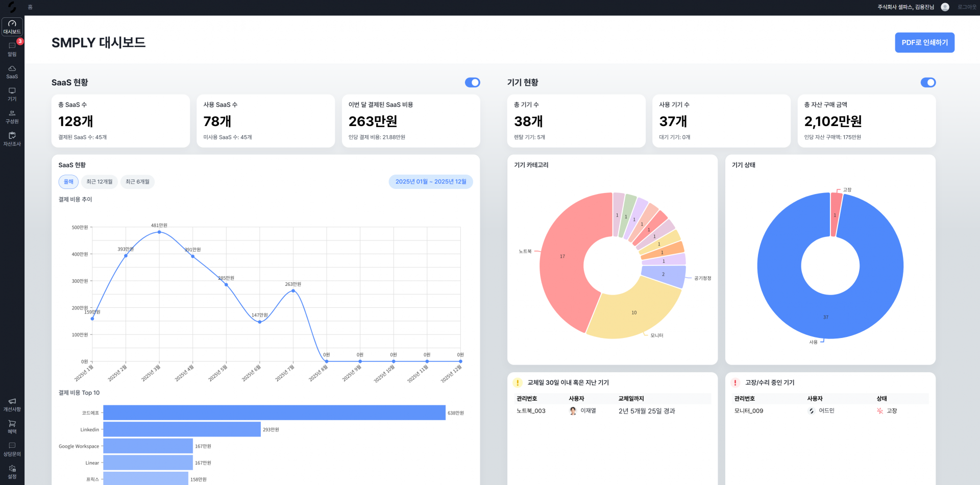The height and width of the screenshot is (485, 980).
Task: Open the 자산조사 sidebar icon
Action: 12,139
